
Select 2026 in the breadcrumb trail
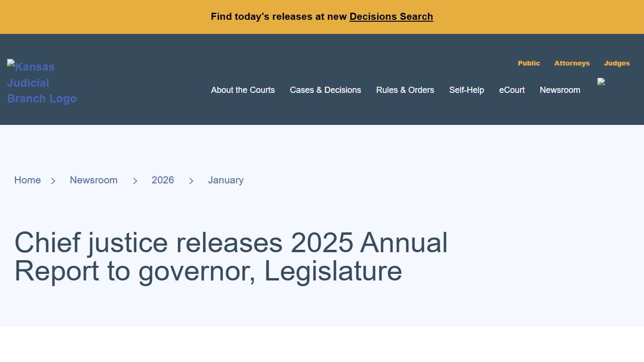[x=163, y=180]
